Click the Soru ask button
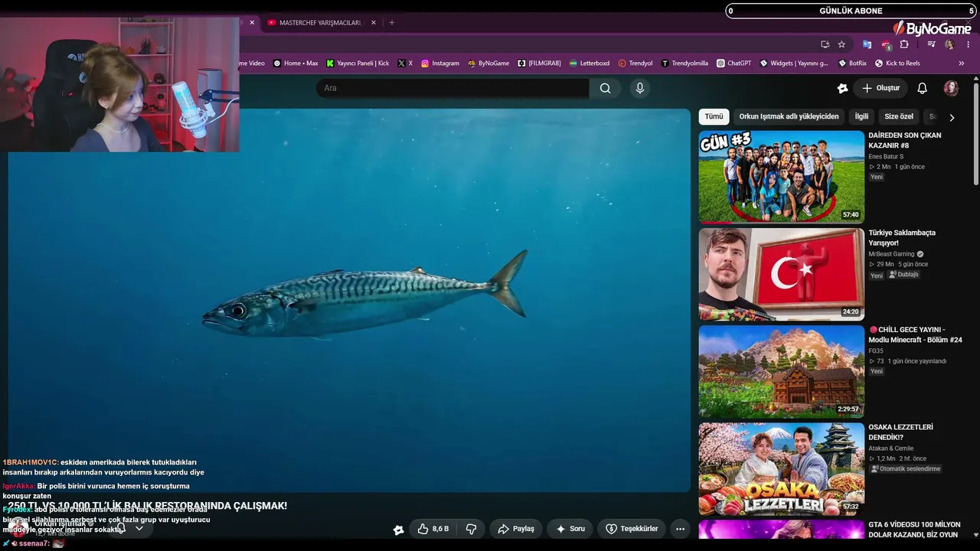The height and width of the screenshot is (551, 980). (x=570, y=529)
